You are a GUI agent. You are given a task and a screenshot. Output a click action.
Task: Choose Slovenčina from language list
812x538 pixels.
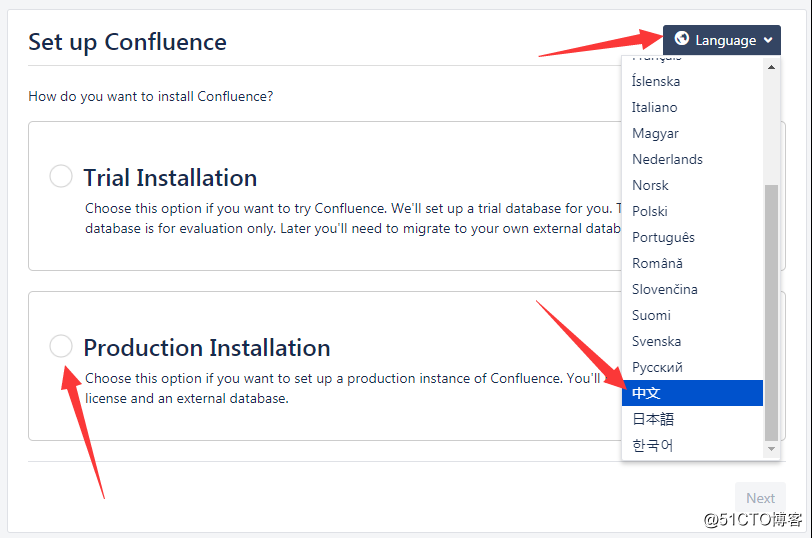692,289
